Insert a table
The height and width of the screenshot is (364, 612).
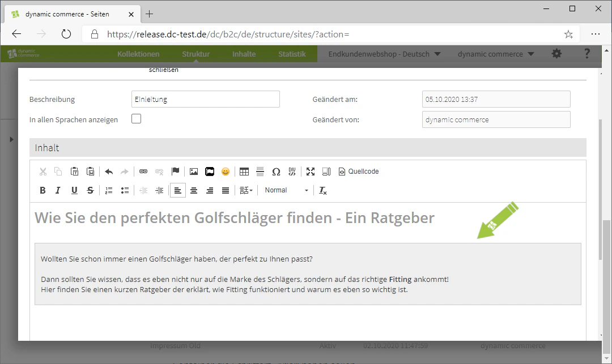[244, 172]
